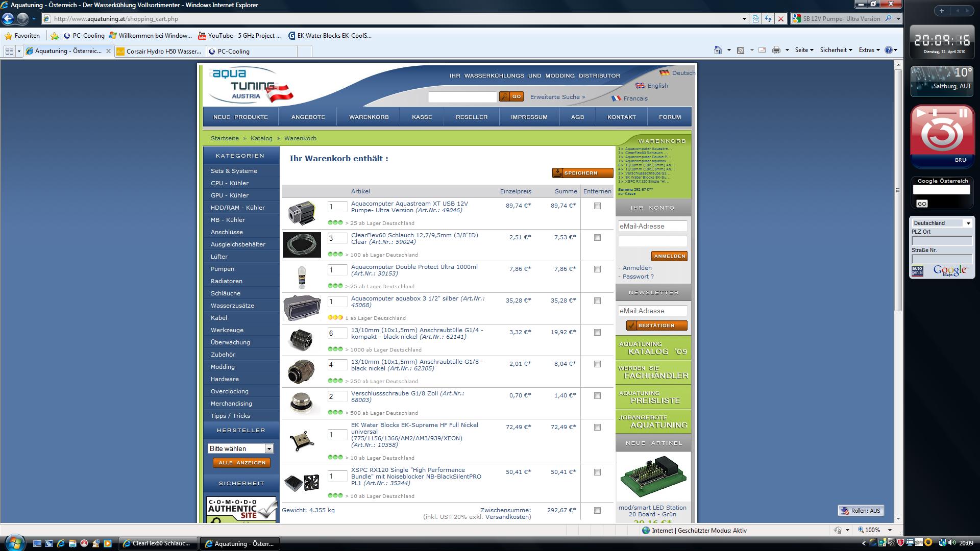
Task: Open the Radiatoren category link
Action: coord(227,281)
